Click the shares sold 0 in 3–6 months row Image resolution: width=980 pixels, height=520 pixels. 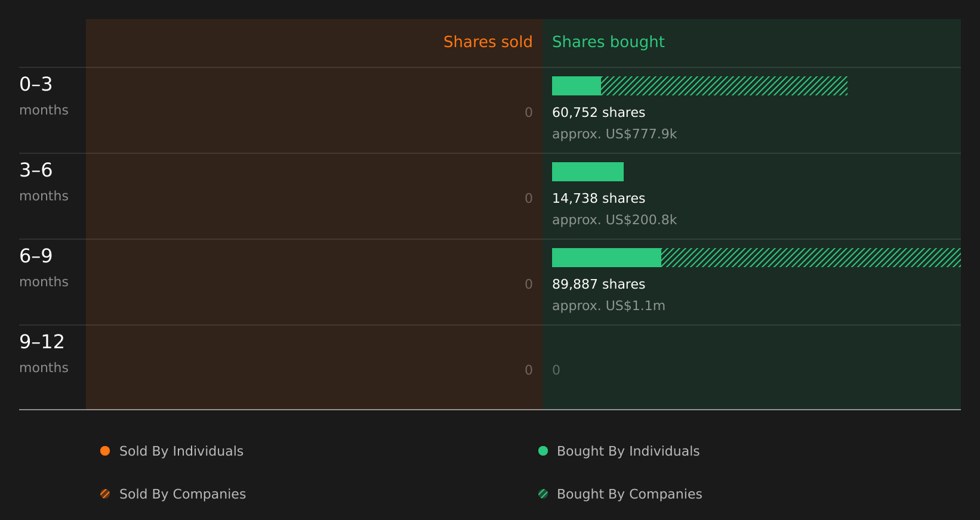pos(528,199)
